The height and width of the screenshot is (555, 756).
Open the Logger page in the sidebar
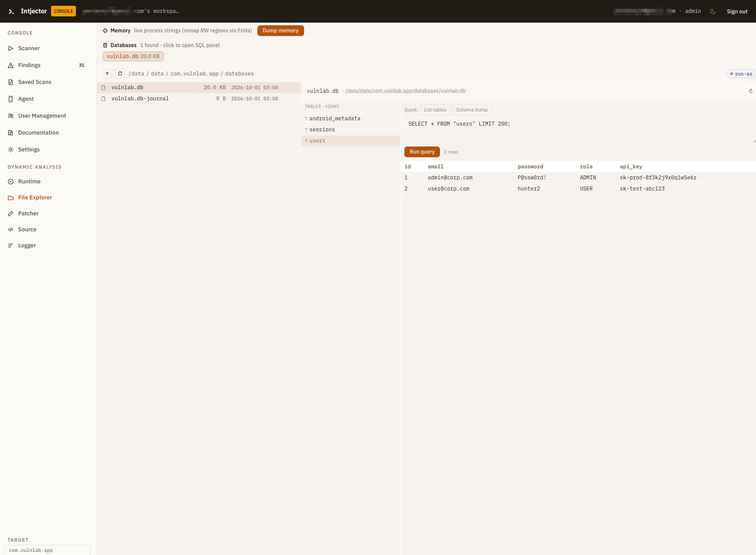coord(27,246)
